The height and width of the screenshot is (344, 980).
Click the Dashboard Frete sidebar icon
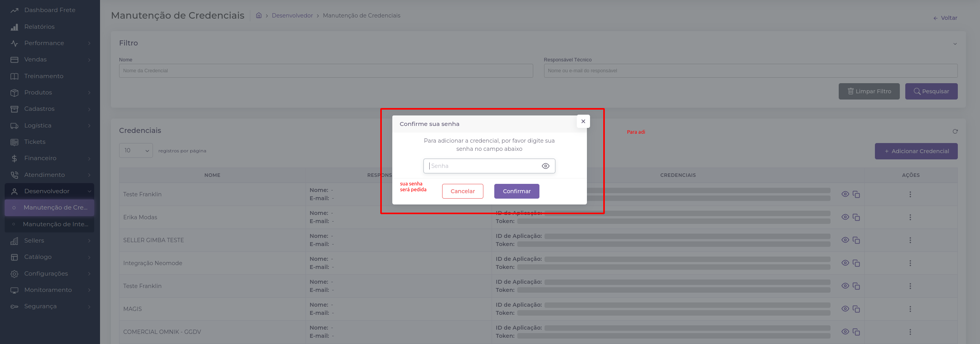pyautogui.click(x=14, y=10)
